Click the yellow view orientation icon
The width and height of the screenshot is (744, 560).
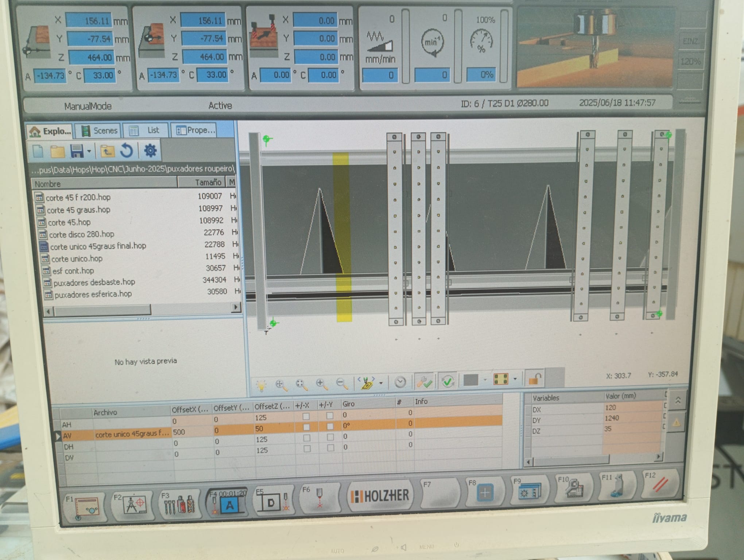click(366, 383)
